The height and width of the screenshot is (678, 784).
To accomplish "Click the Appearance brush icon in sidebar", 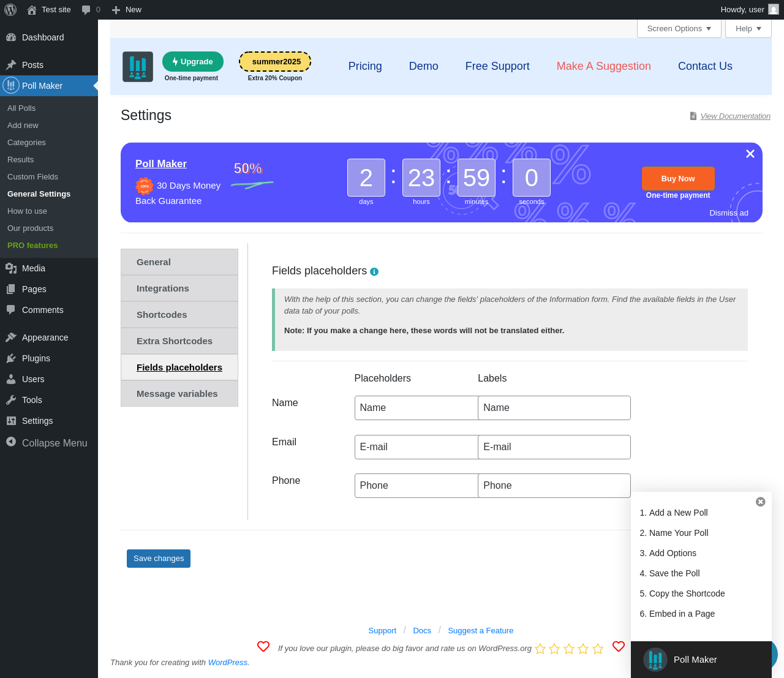I will tap(11, 337).
